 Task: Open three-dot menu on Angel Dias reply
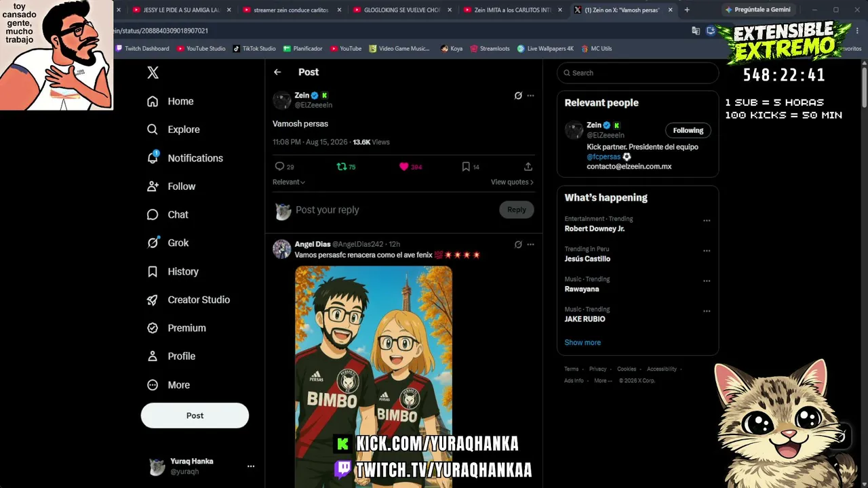point(530,244)
